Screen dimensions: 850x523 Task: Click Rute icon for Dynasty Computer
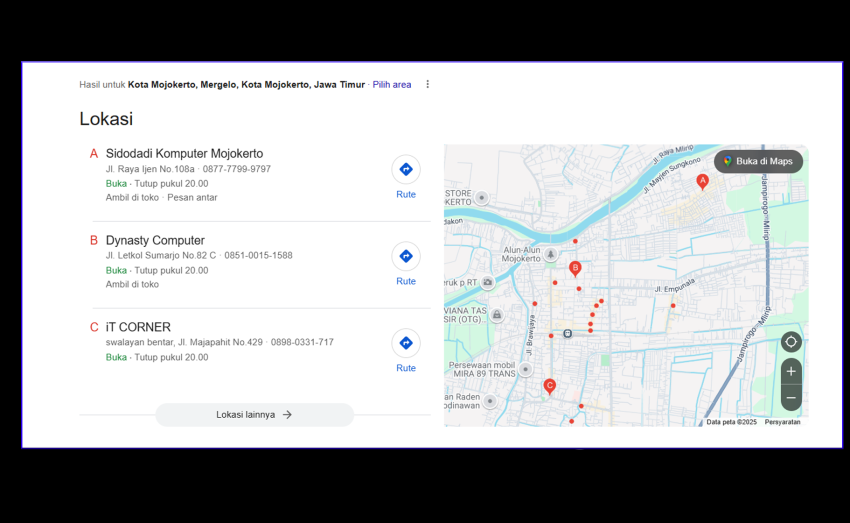[x=405, y=256]
